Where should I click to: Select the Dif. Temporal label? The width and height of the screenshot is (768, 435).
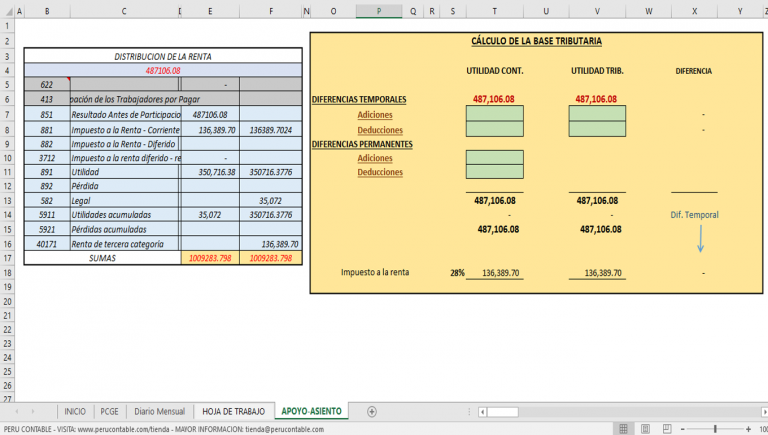[694, 215]
